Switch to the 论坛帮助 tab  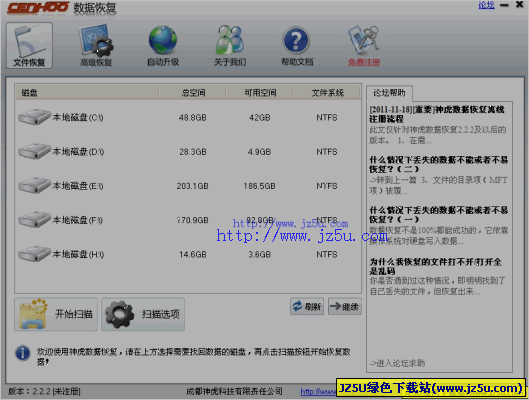click(389, 93)
